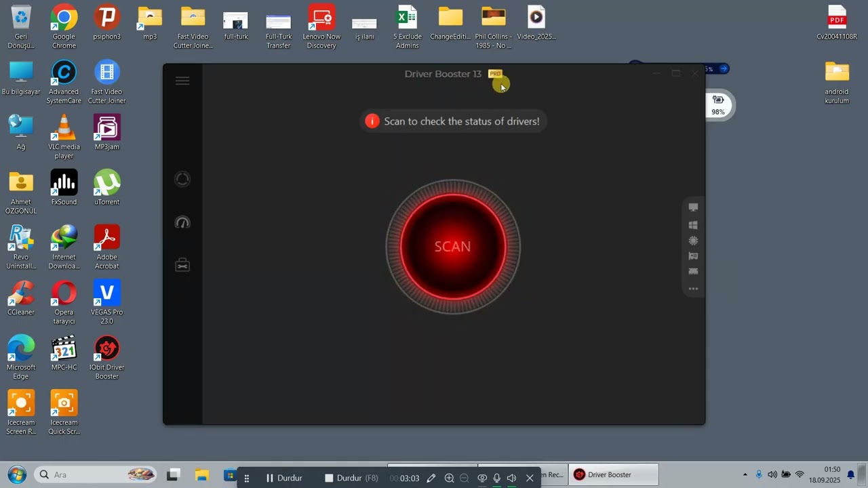Open psiphon3 desktop shortcut
This screenshot has width=868, height=488.
click(x=107, y=23)
